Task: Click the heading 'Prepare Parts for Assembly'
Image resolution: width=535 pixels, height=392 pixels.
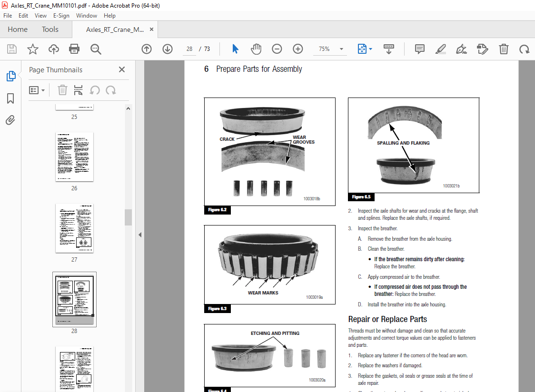Action: pyautogui.click(x=259, y=69)
